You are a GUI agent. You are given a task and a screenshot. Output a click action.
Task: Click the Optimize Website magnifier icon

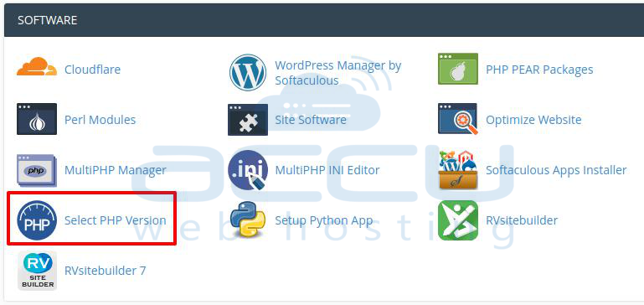click(458, 119)
